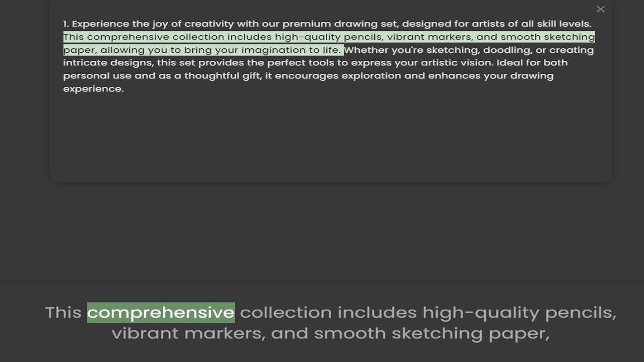Click the highlighted word "comprehensive" in the bottom caption
This screenshot has height=362, width=644.
[161, 313]
